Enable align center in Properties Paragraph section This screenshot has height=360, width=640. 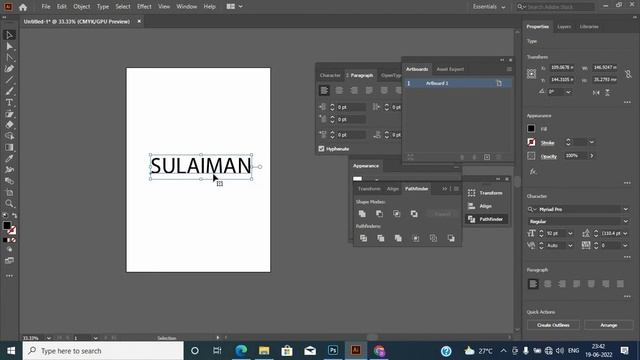tap(548, 284)
